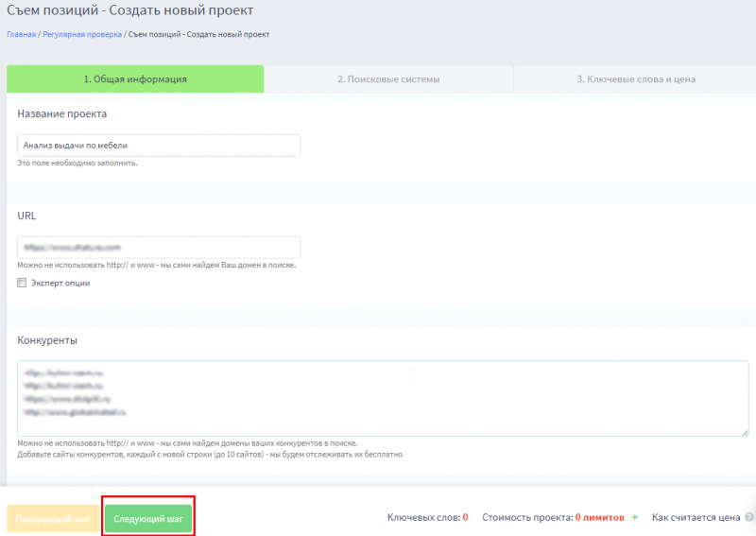Switch to 'Поисковые системы' step tab
The width and height of the screenshot is (756, 536).
pyautogui.click(x=388, y=79)
